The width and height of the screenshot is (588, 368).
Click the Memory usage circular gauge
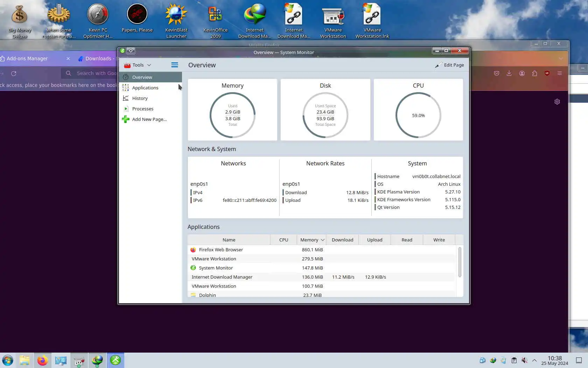[x=232, y=115]
